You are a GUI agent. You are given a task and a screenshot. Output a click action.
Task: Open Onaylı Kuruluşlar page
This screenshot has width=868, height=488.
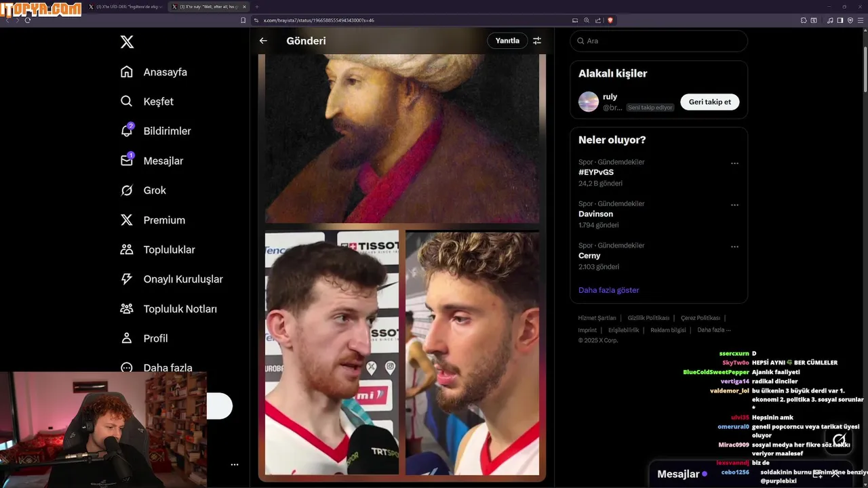click(x=172, y=279)
